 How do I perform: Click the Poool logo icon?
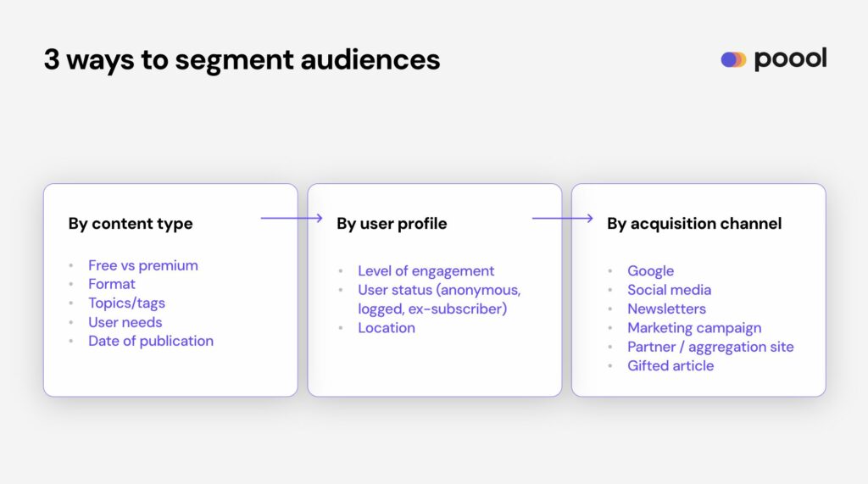coord(733,59)
